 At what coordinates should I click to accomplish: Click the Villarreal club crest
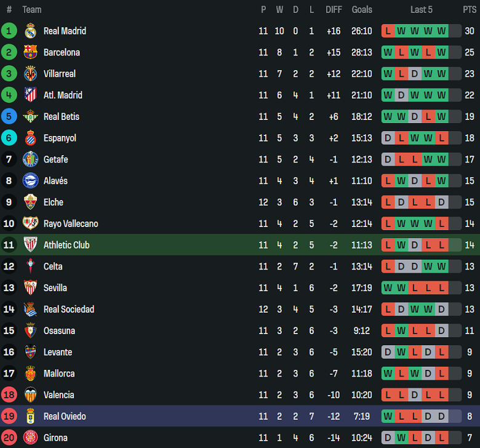point(30,74)
